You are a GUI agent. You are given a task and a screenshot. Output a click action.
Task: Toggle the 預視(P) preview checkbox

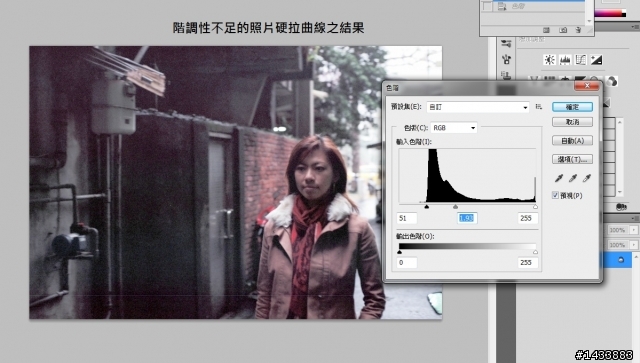click(555, 196)
